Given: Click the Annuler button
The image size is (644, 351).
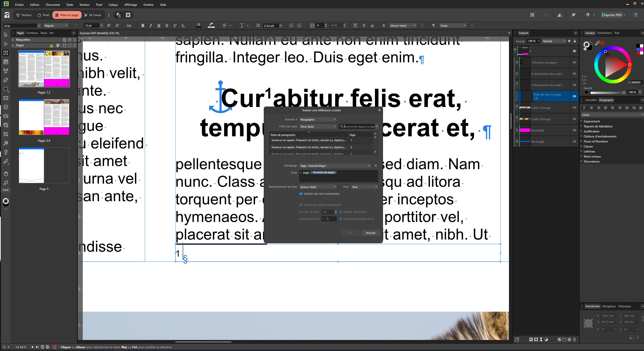Looking at the screenshot, I should tap(370, 233).
